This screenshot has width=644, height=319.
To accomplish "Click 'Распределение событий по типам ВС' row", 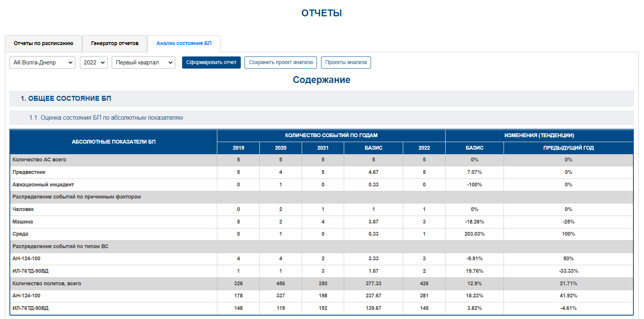I will [321, 246].
